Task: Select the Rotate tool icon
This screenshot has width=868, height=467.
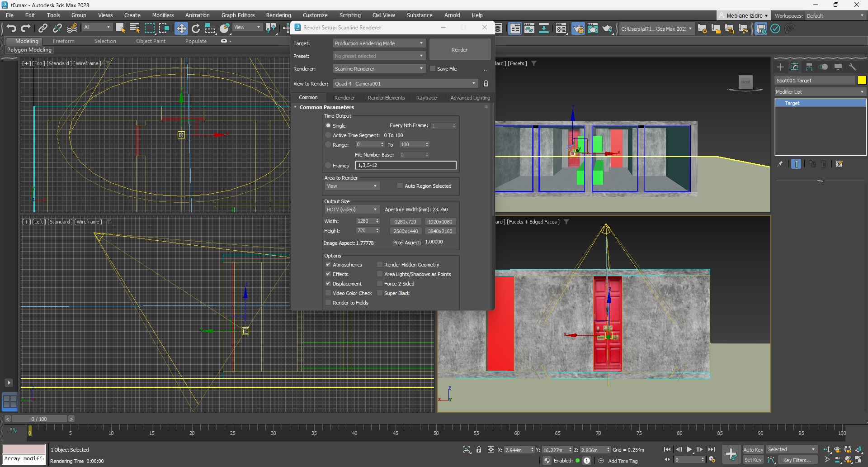Action: [195, 29]
